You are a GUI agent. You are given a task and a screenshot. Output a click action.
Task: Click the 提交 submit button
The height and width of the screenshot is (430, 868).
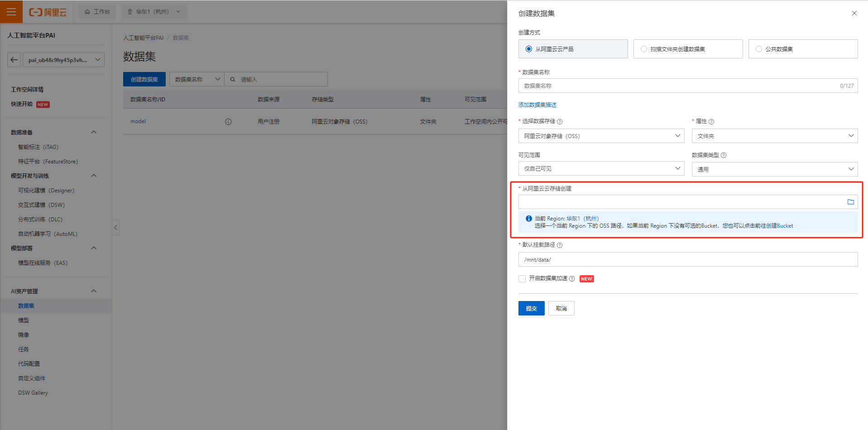pos(532,308)
